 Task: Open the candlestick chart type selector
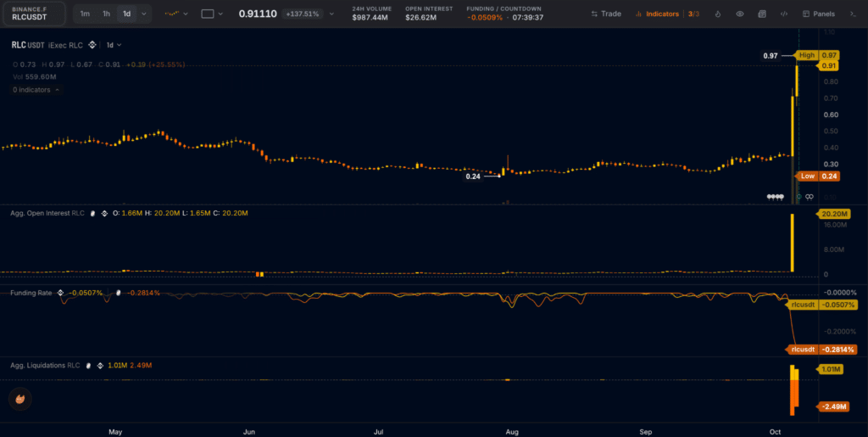click(171, 14)
